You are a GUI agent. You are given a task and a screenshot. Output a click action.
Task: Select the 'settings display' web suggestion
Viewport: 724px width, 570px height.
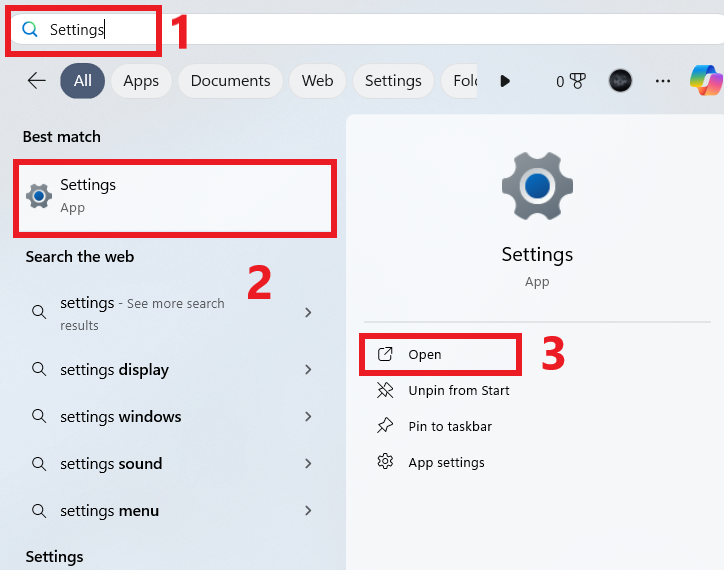(115, 370)
